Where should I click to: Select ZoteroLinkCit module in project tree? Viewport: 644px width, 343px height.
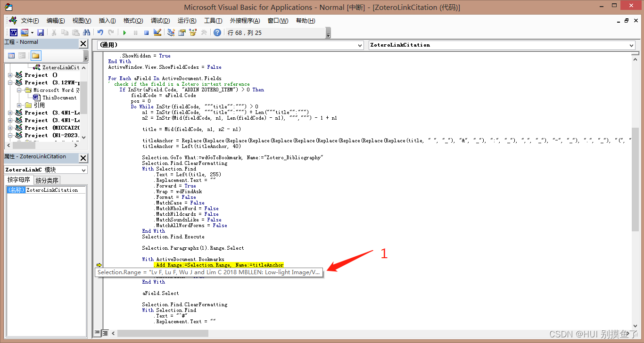click(60, 67)
